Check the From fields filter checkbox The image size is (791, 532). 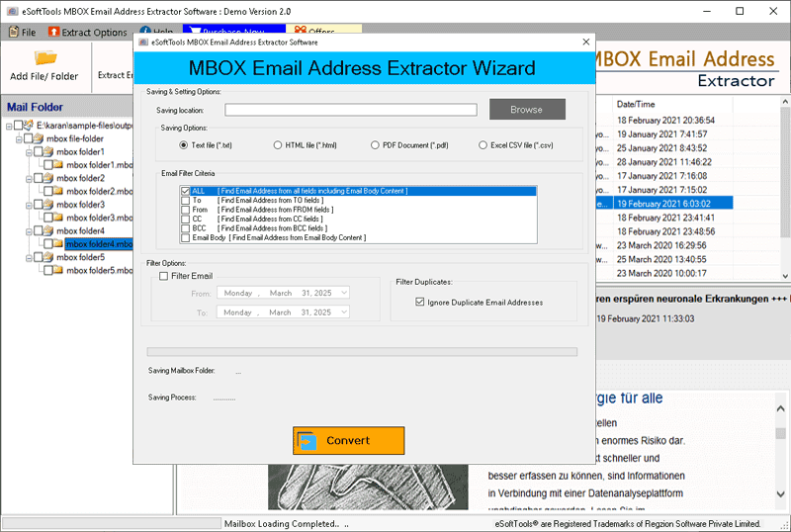click(185, 210)
